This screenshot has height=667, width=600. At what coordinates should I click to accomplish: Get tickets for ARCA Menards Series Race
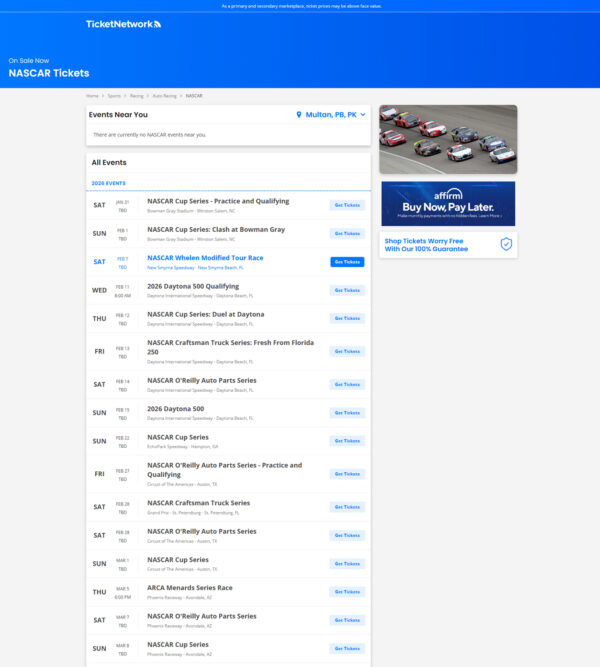pos(347,592)
